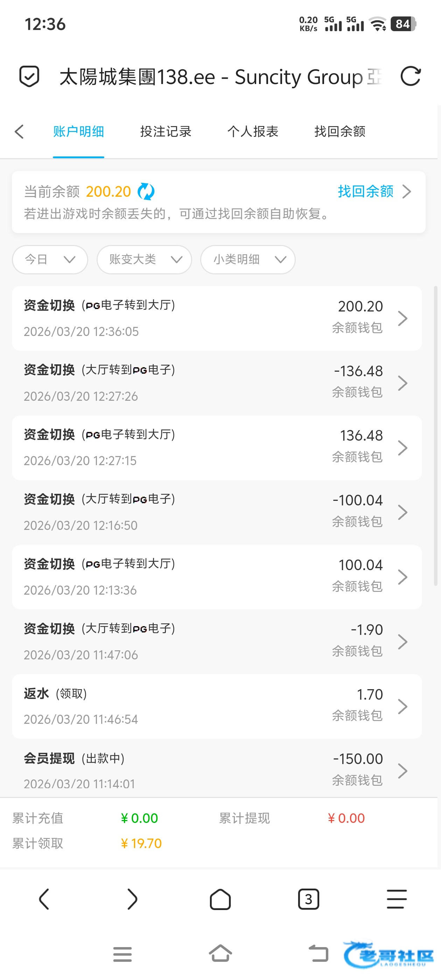The height and width of the screenshot is (980, 441).
Task: Open the 小类明细 subcategory dropdown
Action: [248, 259]
